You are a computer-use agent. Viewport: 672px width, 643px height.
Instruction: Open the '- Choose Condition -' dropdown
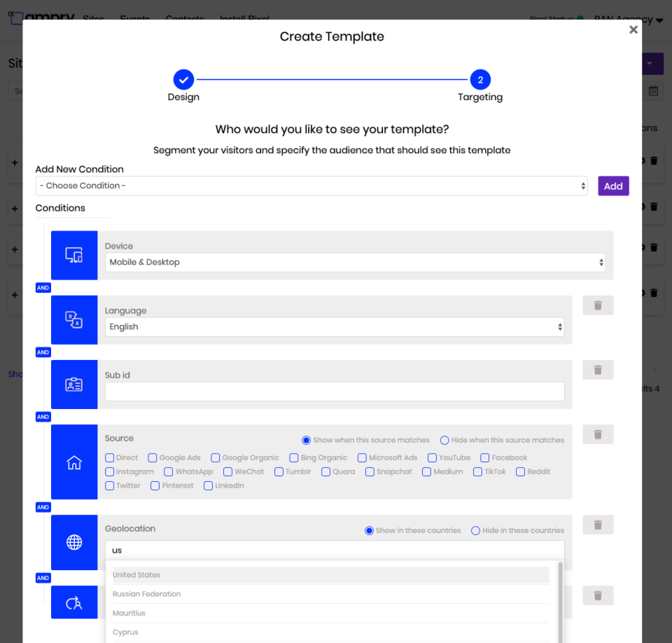click(311, 186)
